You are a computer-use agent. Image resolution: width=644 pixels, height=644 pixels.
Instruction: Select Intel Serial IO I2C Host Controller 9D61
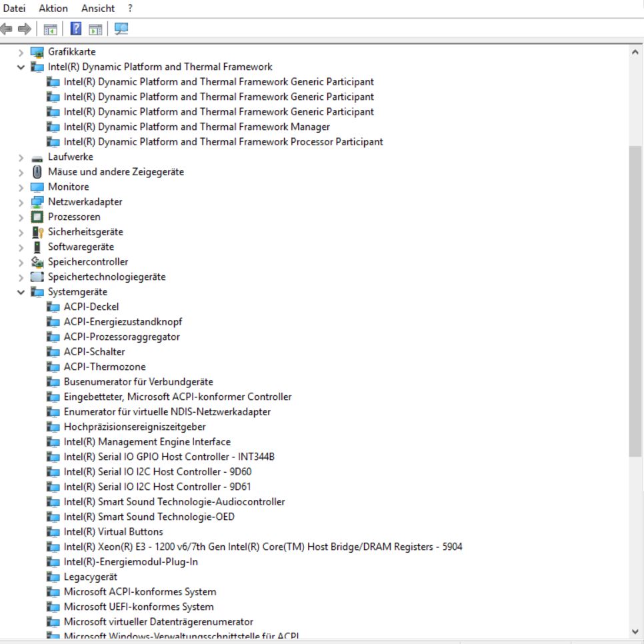(x=157, y=487)
